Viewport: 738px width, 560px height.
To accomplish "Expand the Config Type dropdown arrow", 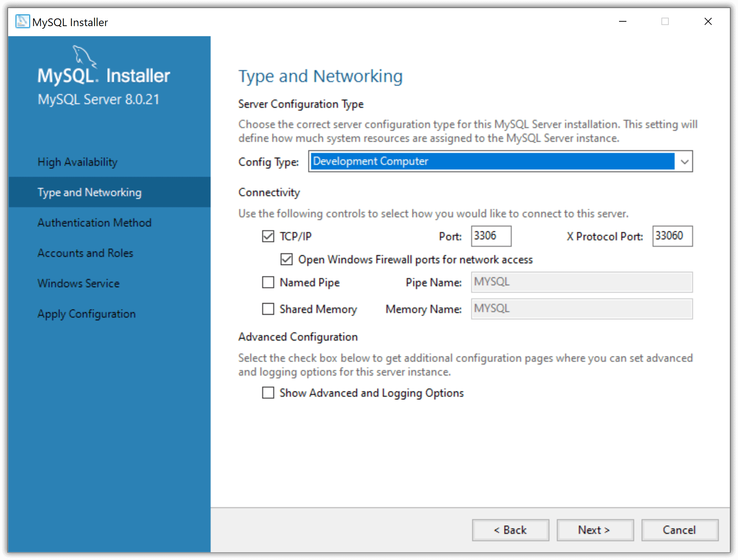I will (684, 162).
